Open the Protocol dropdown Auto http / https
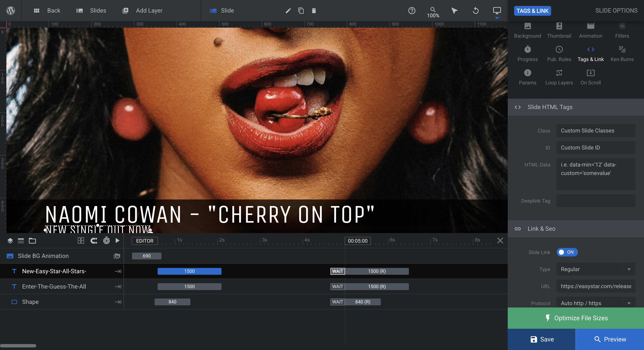Image resolution: width=644 pixels, height=350 pixels. click(596, 303)
